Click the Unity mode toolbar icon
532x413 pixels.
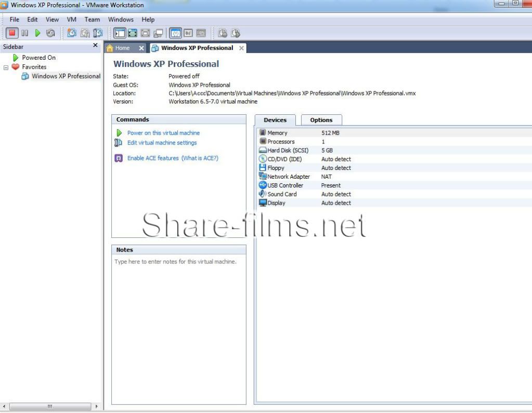158,33
